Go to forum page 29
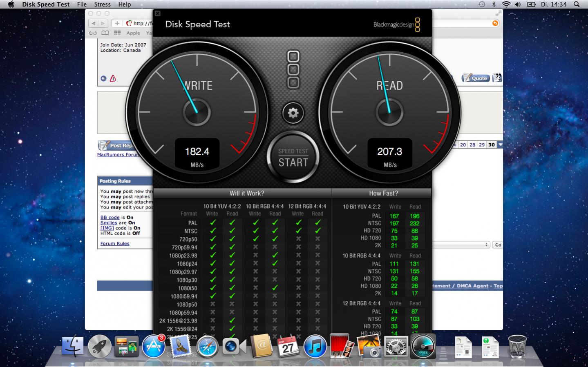 pyautogui.click(x=482, y=145)
